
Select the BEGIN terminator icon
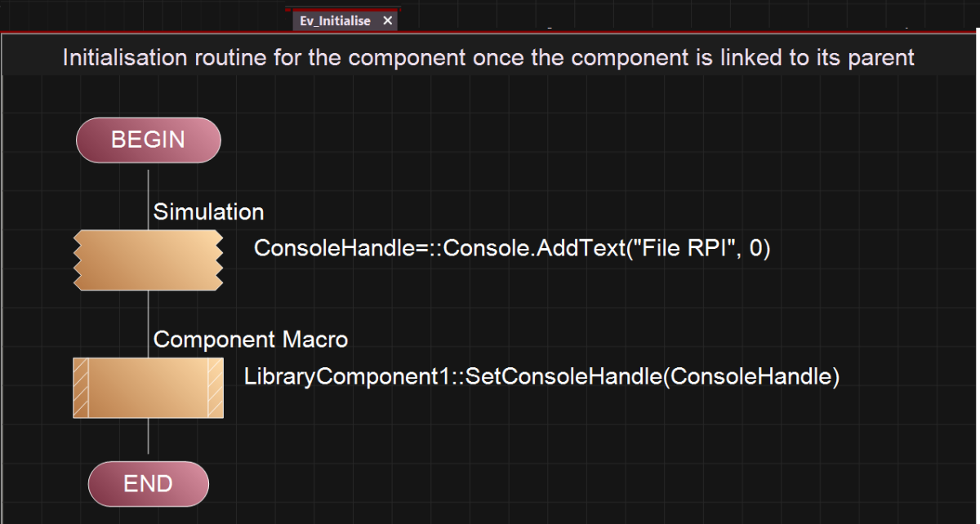point(148,140)
